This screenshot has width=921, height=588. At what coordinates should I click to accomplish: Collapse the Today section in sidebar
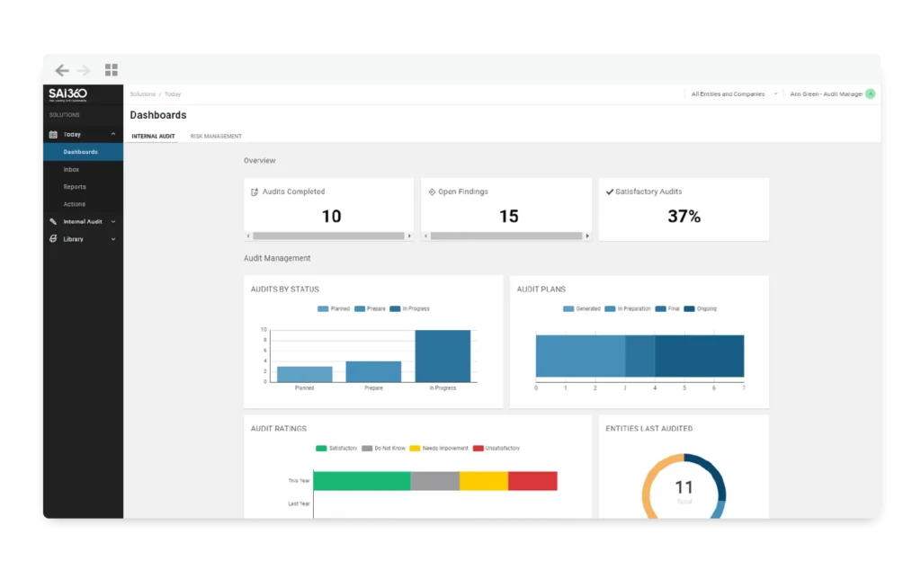(x=114, y=133)
